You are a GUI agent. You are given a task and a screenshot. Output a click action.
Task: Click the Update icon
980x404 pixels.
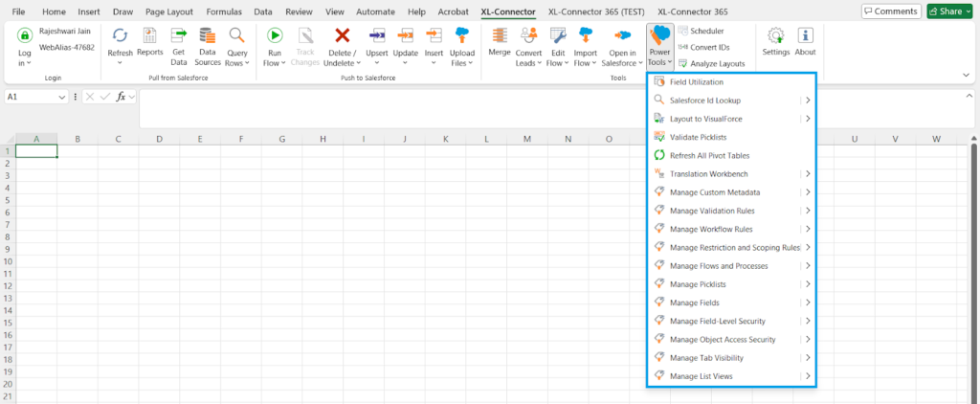(406, 35)
